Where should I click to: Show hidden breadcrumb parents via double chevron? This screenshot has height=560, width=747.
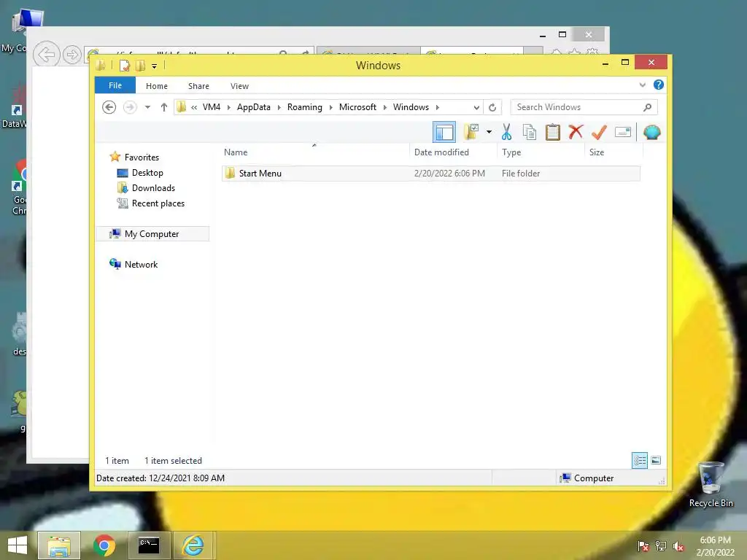pyautogui.click(x=194, y=108)
